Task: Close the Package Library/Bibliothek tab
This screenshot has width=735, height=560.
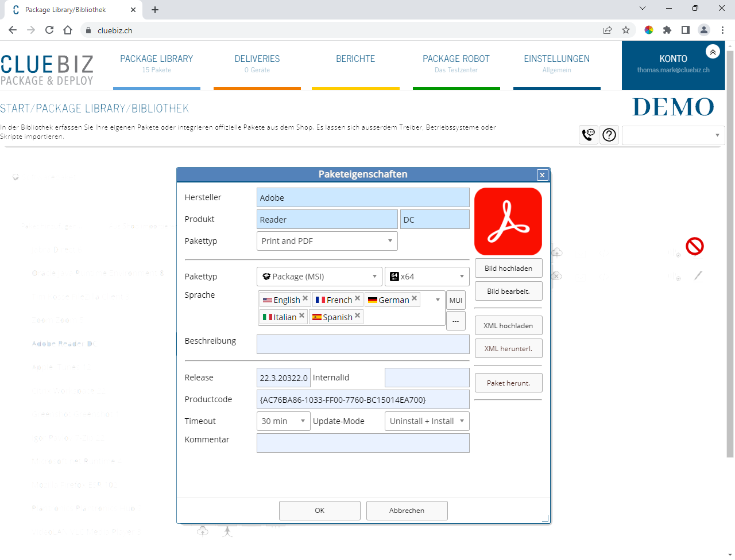Action: (x=133, y=10)
